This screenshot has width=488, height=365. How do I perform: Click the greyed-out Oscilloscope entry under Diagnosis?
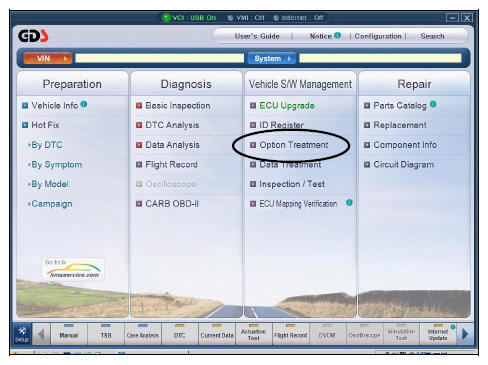170,184
